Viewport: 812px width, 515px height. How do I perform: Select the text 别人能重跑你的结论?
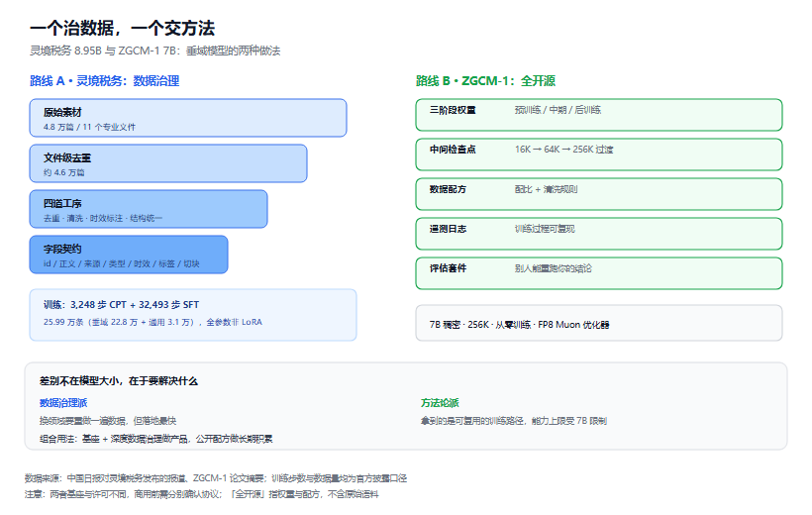coord(554,268)
